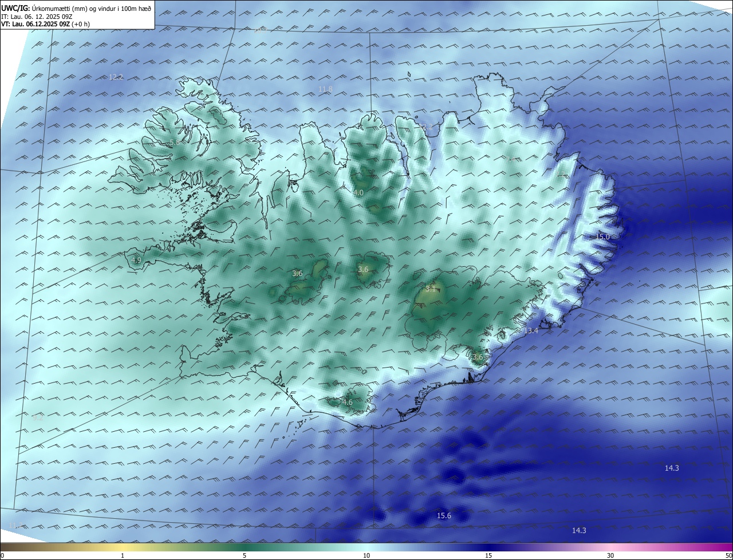This screenshot has width=733, height=560.
Task: Click the 11.8 value north of Iceland
Action: point(325,89)
